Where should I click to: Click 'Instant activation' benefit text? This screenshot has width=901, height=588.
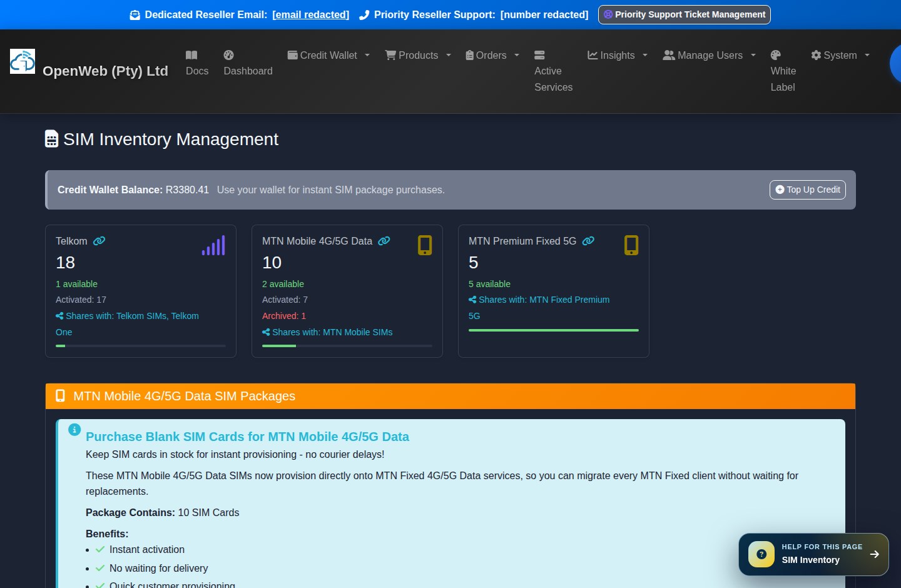(x=147, y=549)
